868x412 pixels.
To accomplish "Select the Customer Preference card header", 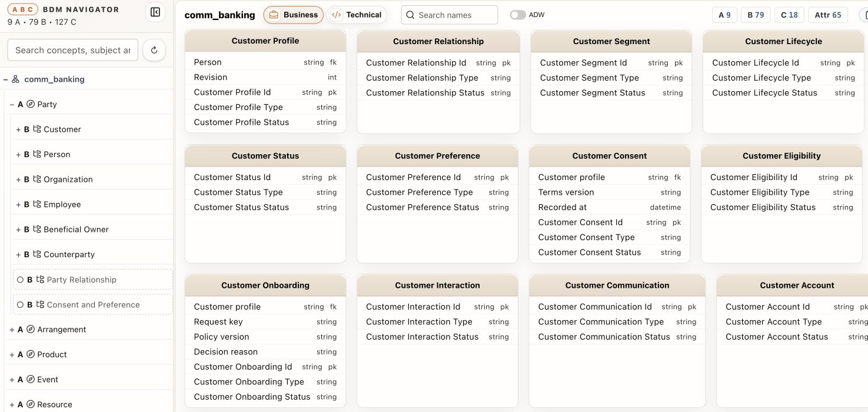I will click(437, 156).
